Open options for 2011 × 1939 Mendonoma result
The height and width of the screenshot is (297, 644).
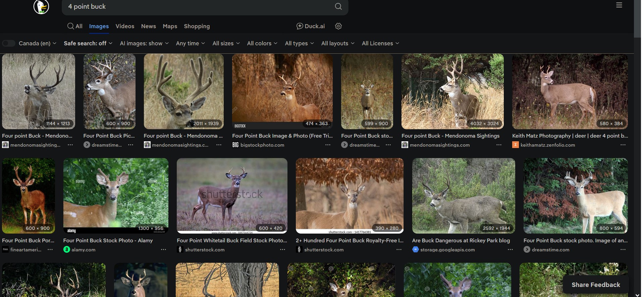pos(219,145)
